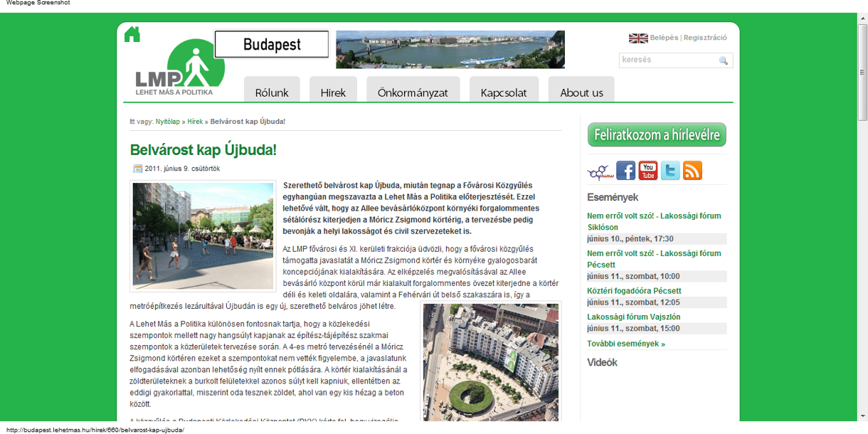The height and width of the screenshot is (434, 868).
Task: Open the Önkormányzat menu tab
Action: point(413,90)
